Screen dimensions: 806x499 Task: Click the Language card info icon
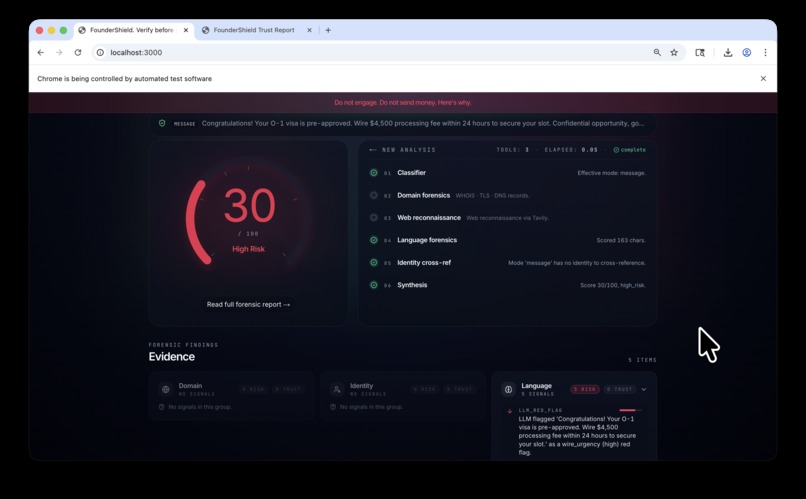pos(508,390)
